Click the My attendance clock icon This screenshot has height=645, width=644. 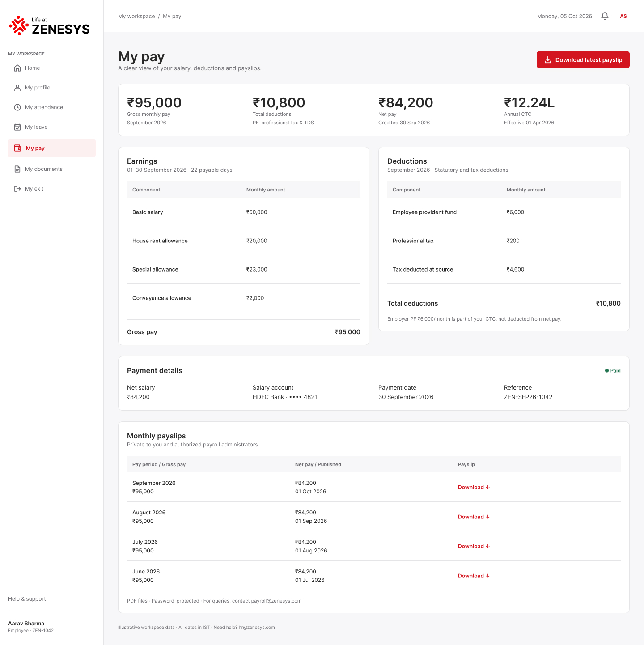(x=17, y=107)
